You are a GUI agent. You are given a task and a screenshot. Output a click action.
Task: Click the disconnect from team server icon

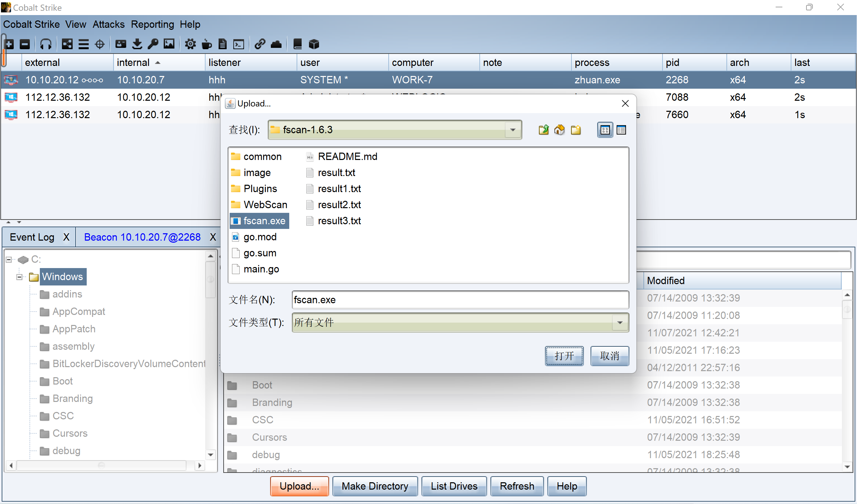tap(25, 44)
